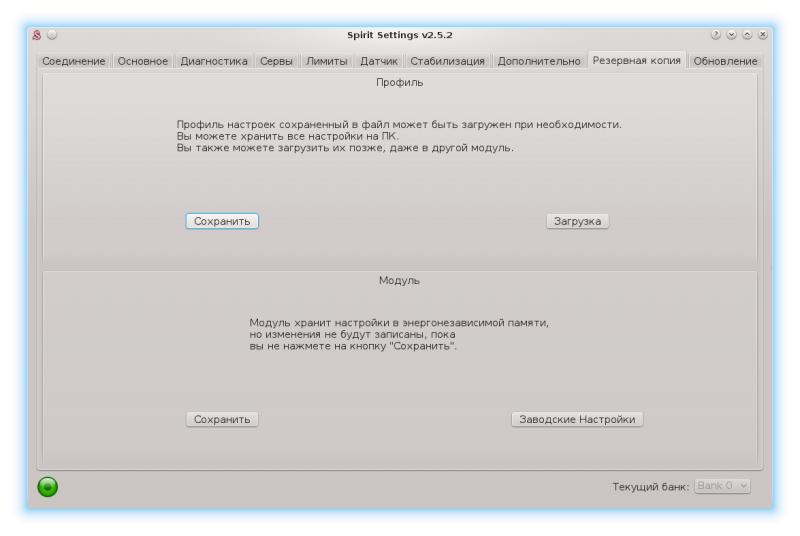Click Сохранить in the Профиль section
This screenshot has width=800, height=536.
coord(222,221)
